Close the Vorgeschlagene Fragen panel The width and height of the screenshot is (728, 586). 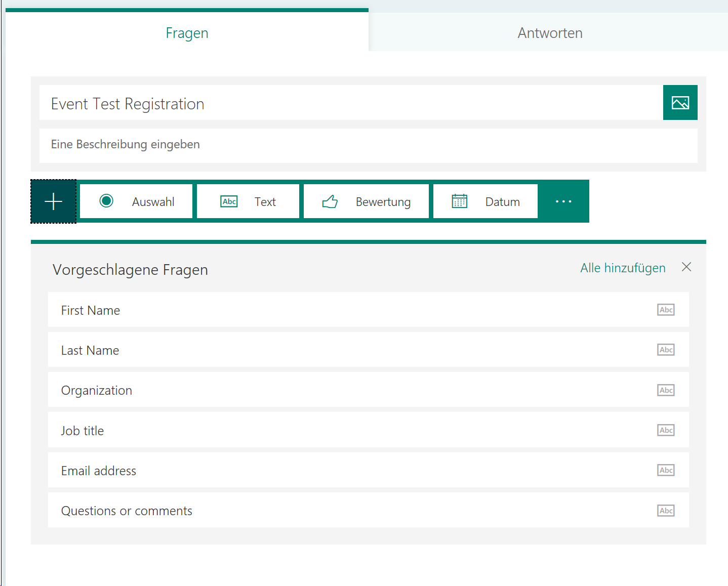tap(686, 267)
